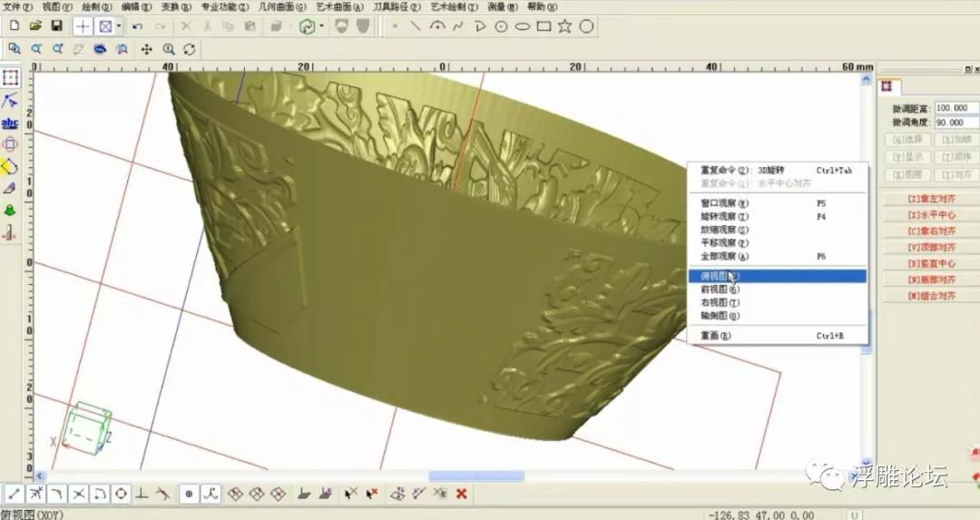
Task: Open dropdown arrow beside the crossed-box tool
Action: click(119, 26)
